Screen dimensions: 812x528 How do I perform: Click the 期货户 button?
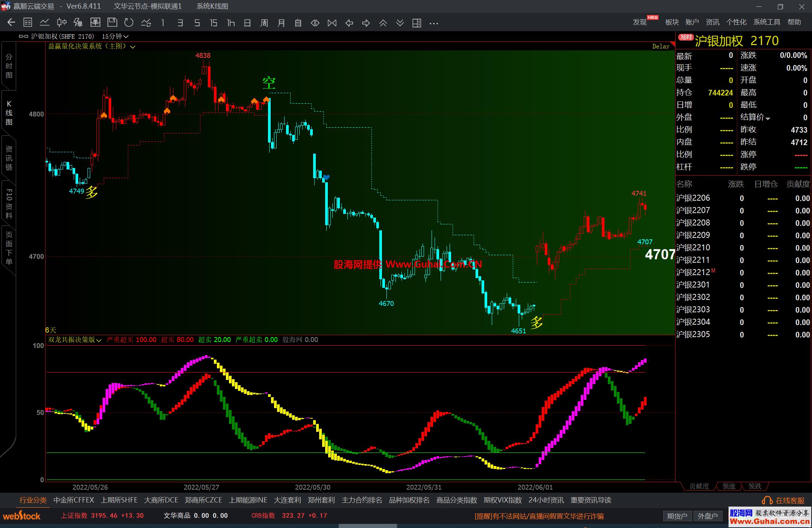point(677,516)
